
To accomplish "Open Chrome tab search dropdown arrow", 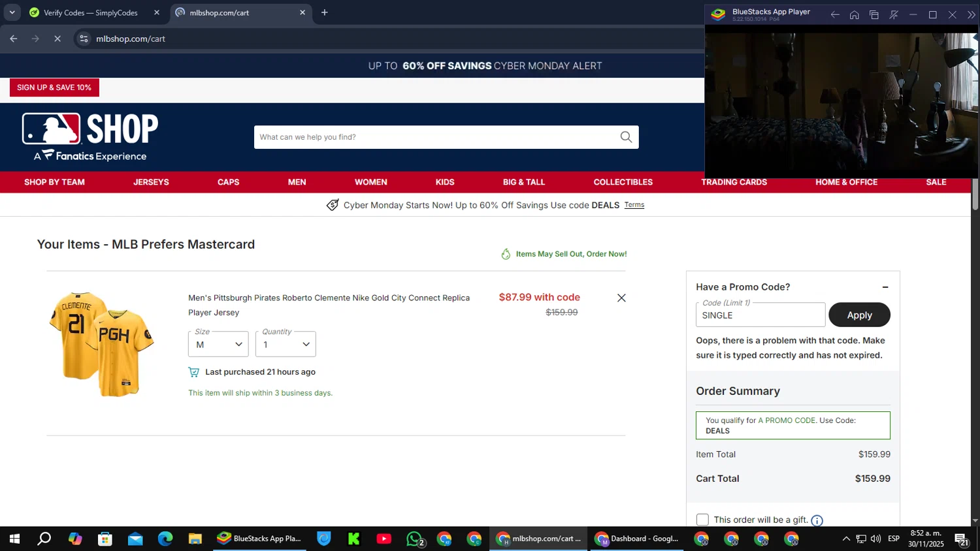I will (12, 12).
